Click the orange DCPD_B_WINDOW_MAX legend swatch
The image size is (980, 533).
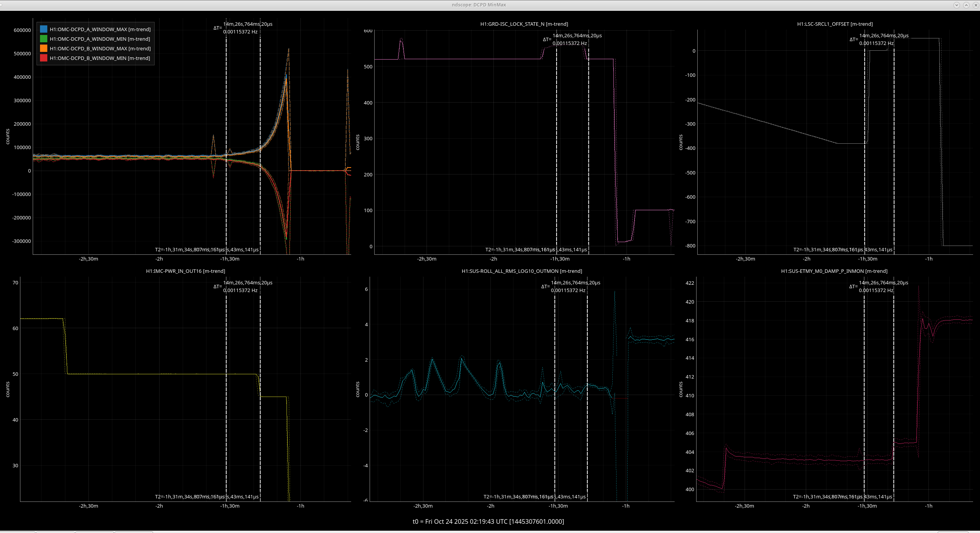click(x=43, y=48)
